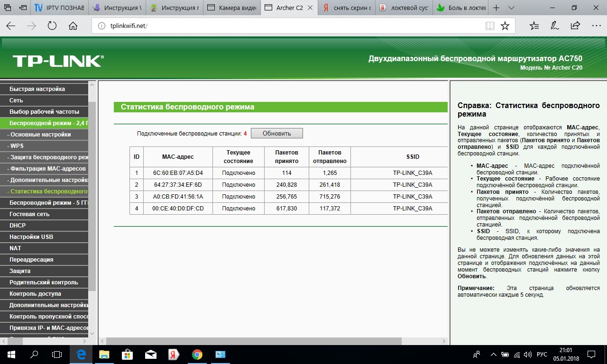Screen dimensions: 607x364
Task: Click the browser Refresh icon
Action: (x=52, y=26)
